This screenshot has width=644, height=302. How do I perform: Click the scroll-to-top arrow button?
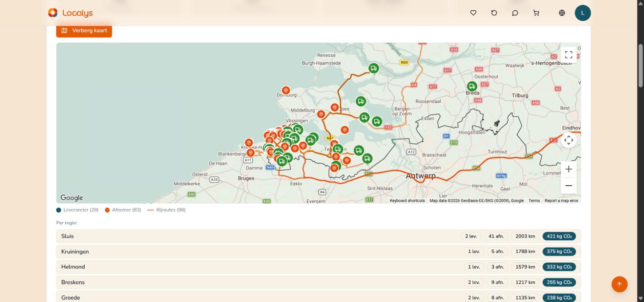coord(619,284)
